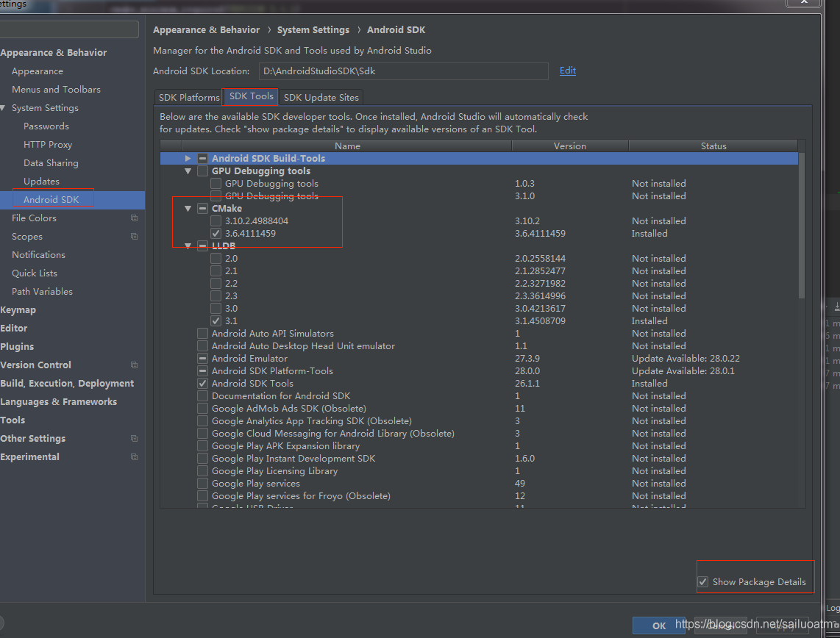Toggle the Android SDK Build-Tools group checkbox
The height and width of the screenshot is (638, 840).
point(202,159)
